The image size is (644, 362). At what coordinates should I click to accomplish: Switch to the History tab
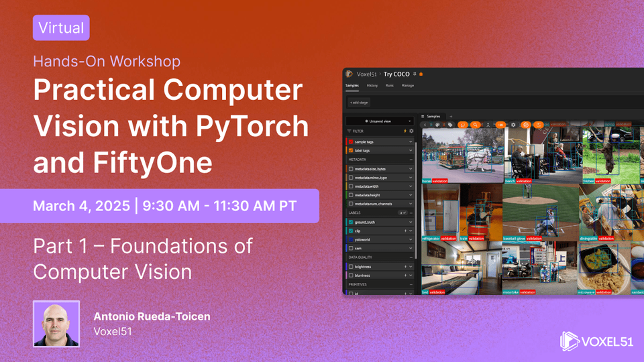(x=372, y=86)
